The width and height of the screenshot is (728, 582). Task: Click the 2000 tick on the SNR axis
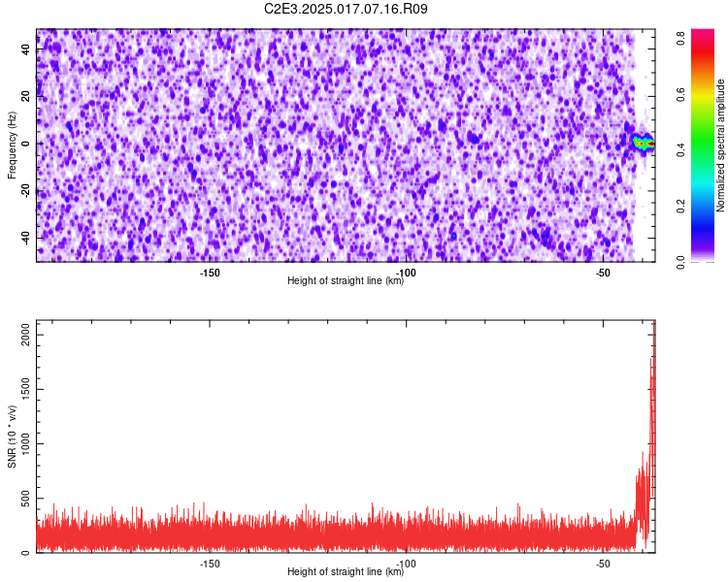26,335
